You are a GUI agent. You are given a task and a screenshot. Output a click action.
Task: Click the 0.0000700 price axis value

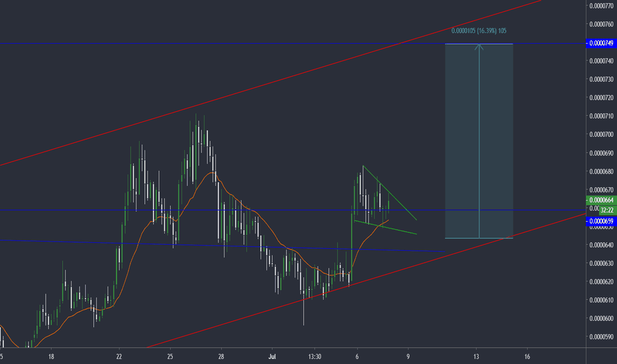(601, 134)
